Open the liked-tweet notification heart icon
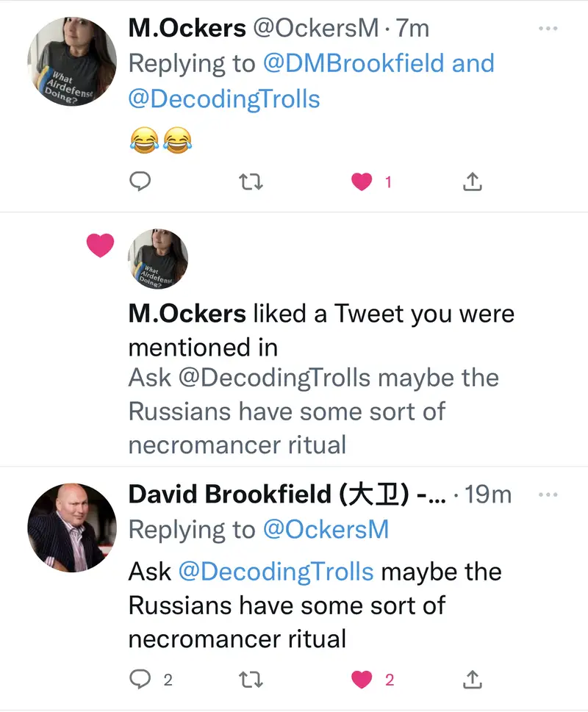The image size is (588, 712). coord(100,245)
